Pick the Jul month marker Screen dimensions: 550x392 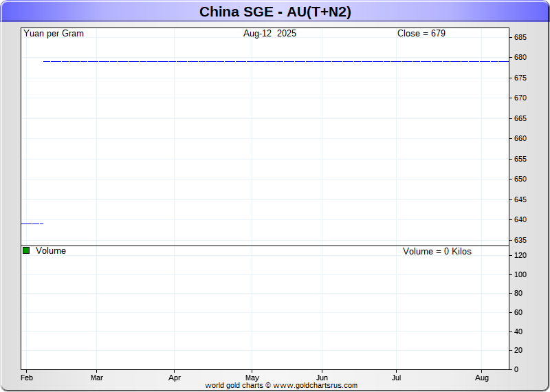click(397, 378)
